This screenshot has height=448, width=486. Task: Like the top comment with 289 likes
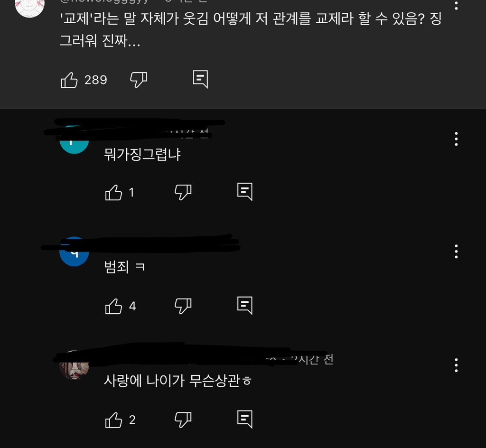[x=69, y=80]
